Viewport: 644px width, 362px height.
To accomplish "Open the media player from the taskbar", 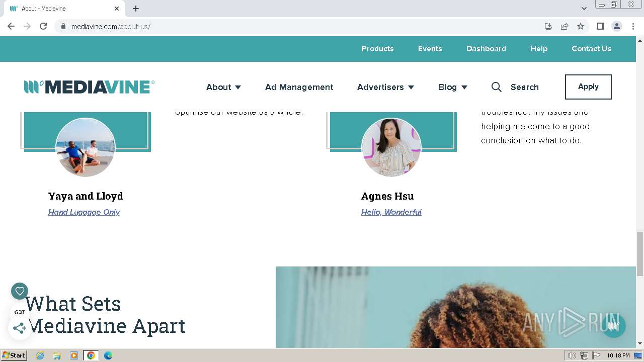I will tap(74, 355).
